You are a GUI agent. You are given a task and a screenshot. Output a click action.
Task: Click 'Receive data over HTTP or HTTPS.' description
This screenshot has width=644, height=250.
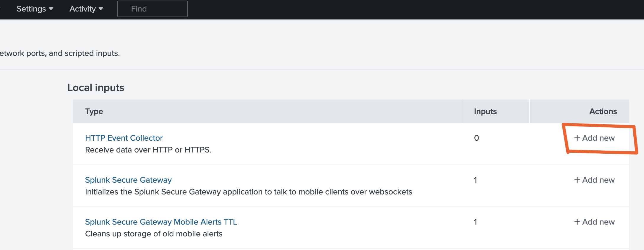(x=148, y=150)
